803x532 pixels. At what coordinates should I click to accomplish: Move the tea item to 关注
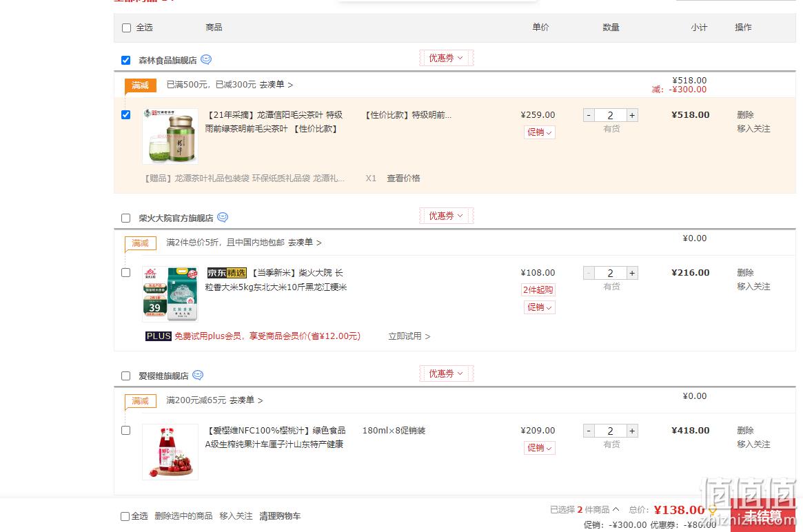pyautogui.click(x=753, y=128)
